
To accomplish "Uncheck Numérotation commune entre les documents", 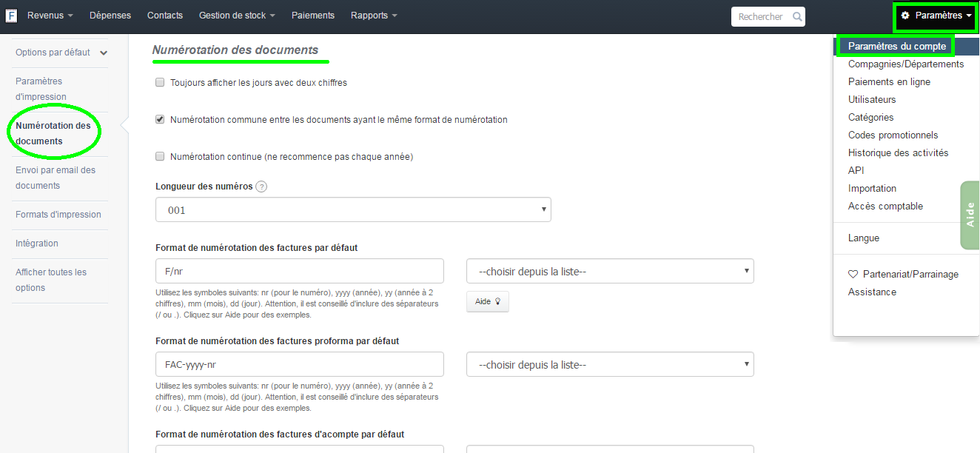I will [160, 119].
